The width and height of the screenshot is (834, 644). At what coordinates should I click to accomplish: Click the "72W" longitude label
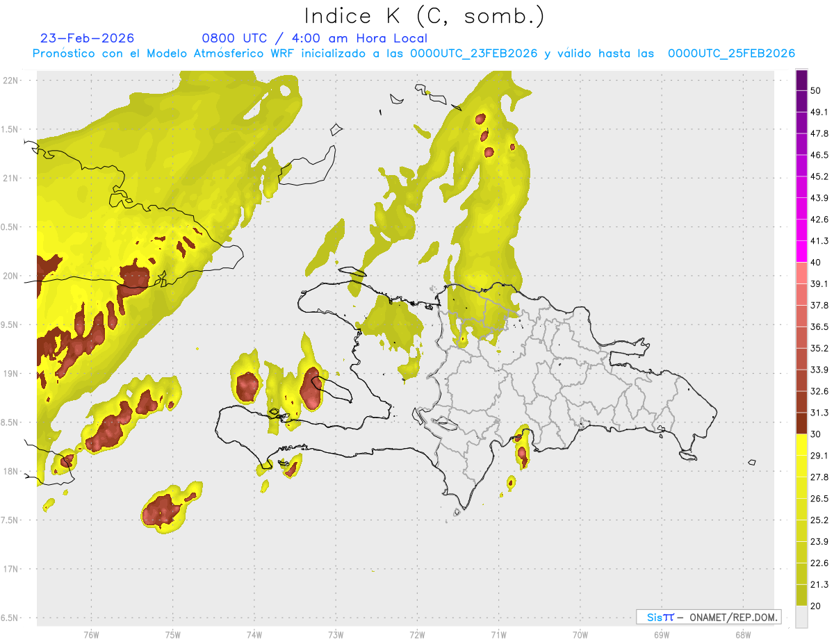click(417, 634)
